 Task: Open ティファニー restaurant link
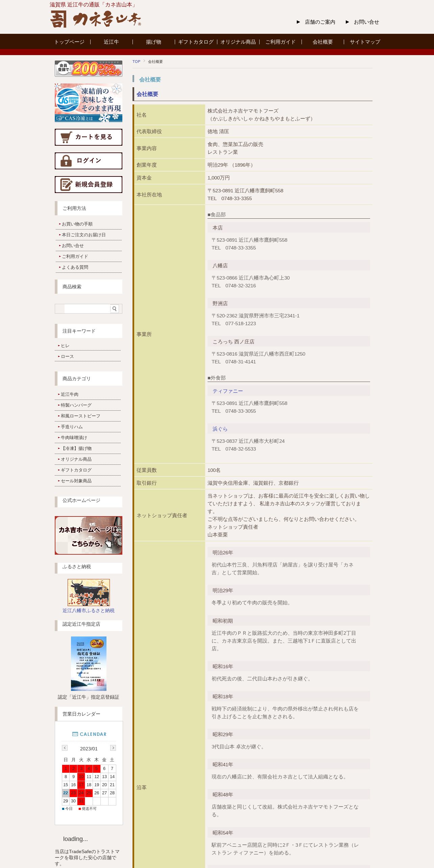[x=227, y=391]
